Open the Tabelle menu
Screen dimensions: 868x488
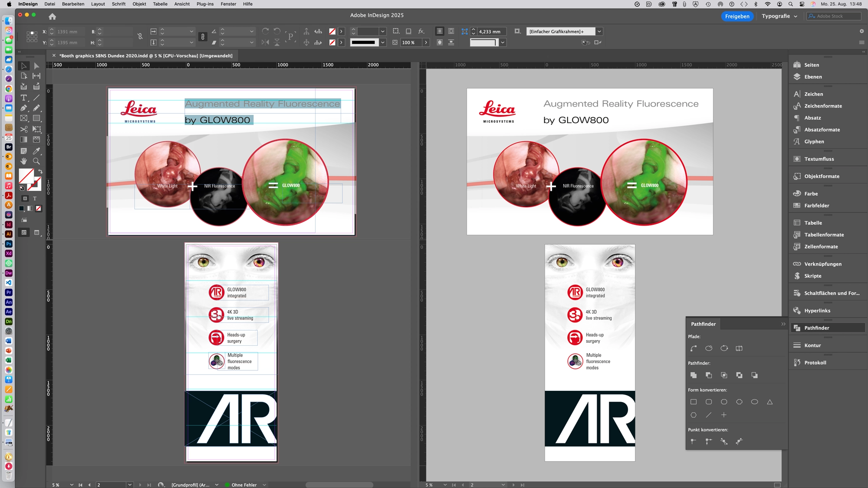pyautogui.click(x=160, y=4)
